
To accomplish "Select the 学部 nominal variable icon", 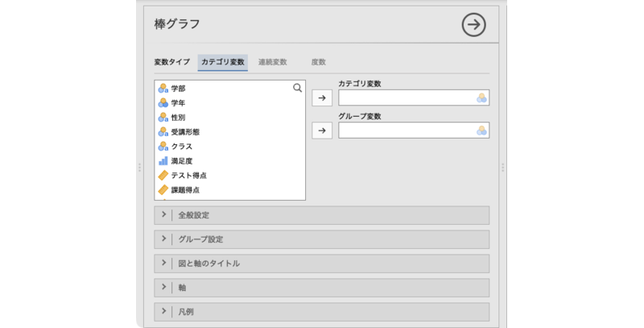I will click(x=163, y=89).
